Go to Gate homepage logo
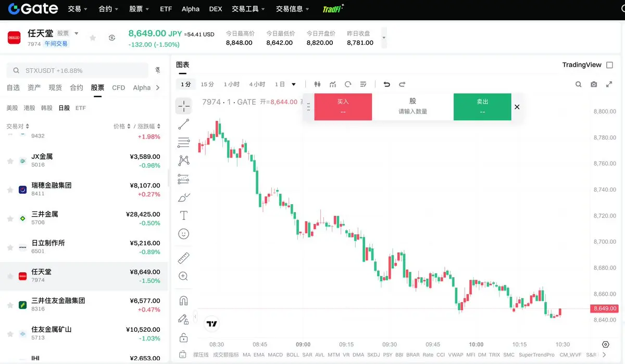This screenshot has height=364, width=625. 33,9
